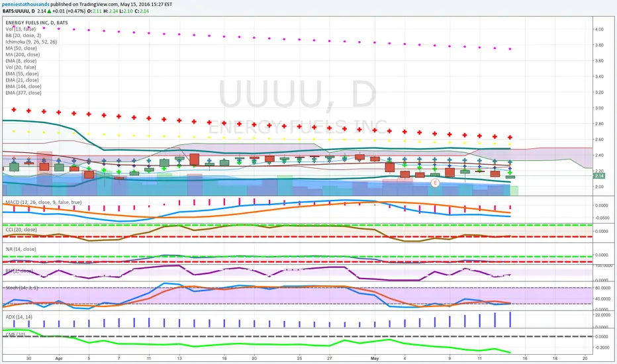Screen dimensions: 617x364
Task: Click the 'May' date axis label
Action: pyautogui.click(x=375, y=359)
